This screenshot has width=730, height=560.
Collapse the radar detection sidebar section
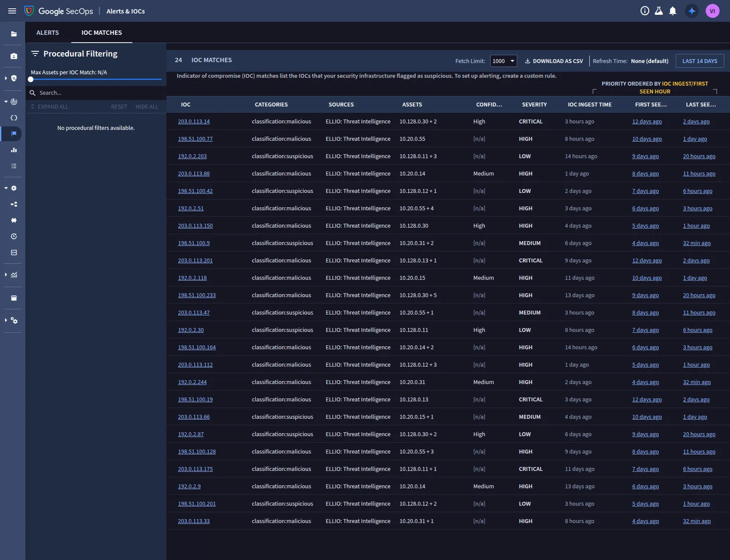coord(6,102)
